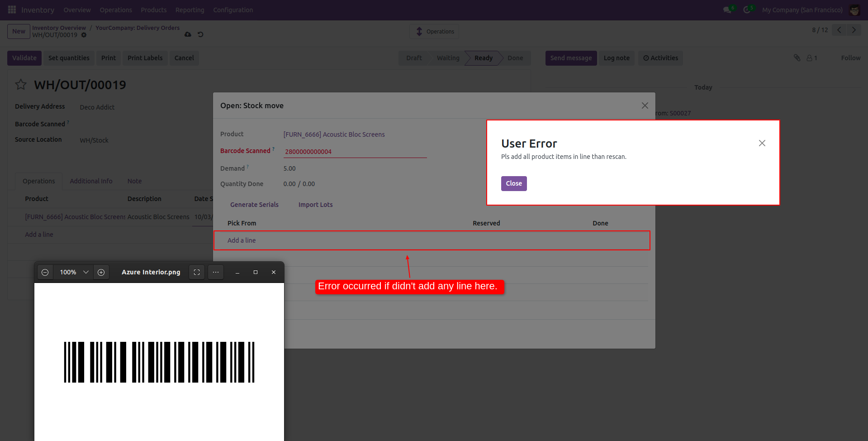Zoom out in the image viewer
The height and width of the screenshot is (441, 868).
[x=45, y=272]
